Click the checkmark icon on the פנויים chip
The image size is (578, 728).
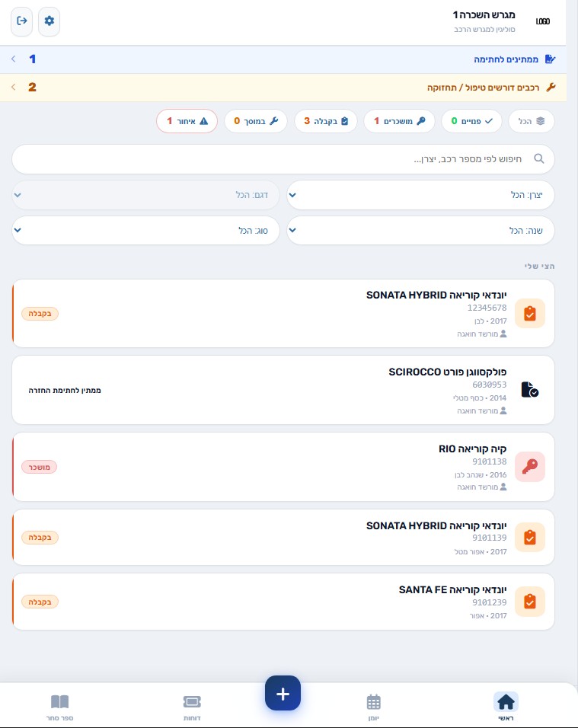(x=489, y=121)
